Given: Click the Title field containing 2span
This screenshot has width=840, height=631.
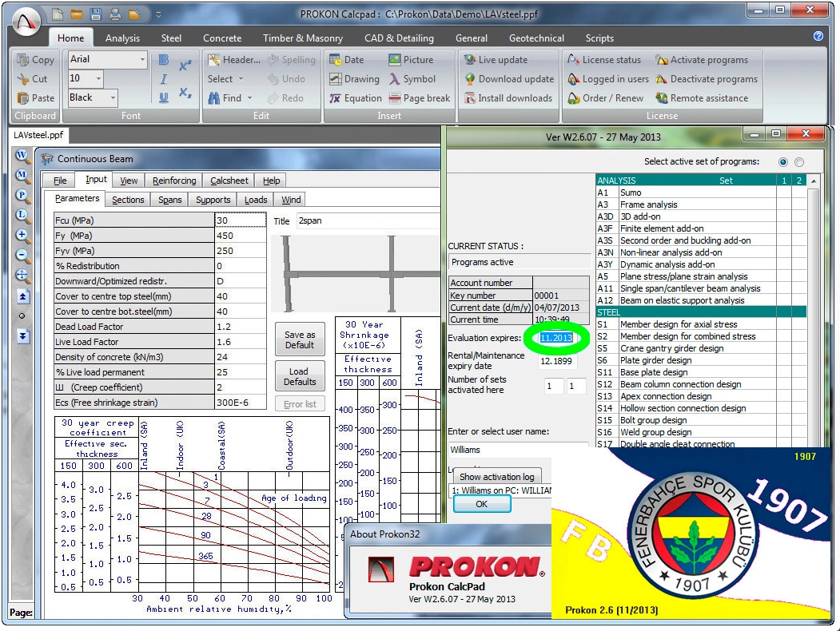Looking at the screenshot, I should [x=368, y=220].
